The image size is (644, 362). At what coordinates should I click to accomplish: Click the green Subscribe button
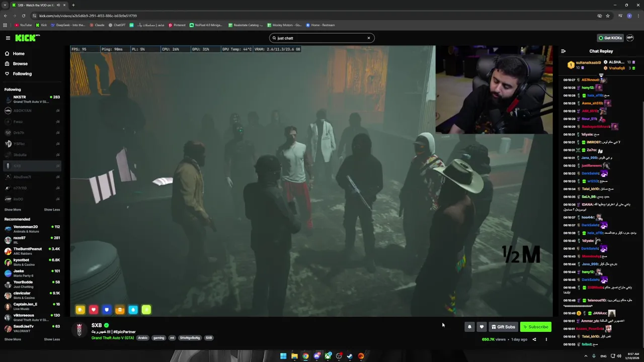pyautogui.click(x=536, y=327)
